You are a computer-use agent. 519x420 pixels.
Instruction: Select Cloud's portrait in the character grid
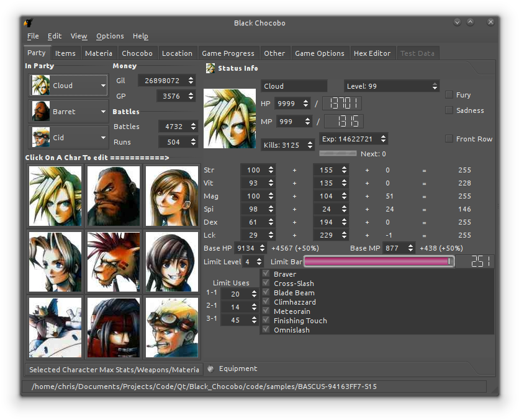[55, 196]
